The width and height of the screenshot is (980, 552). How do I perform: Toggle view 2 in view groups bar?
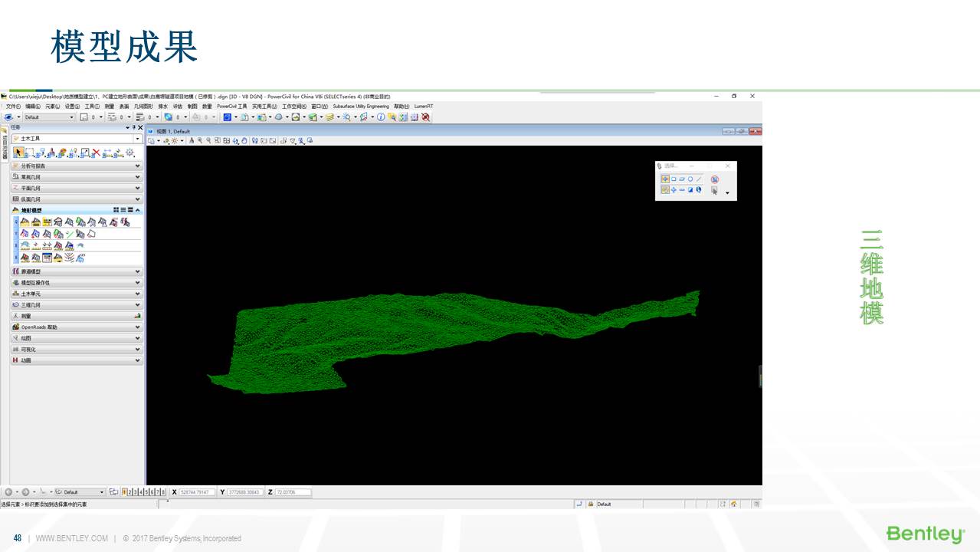[x=129, y=492]
